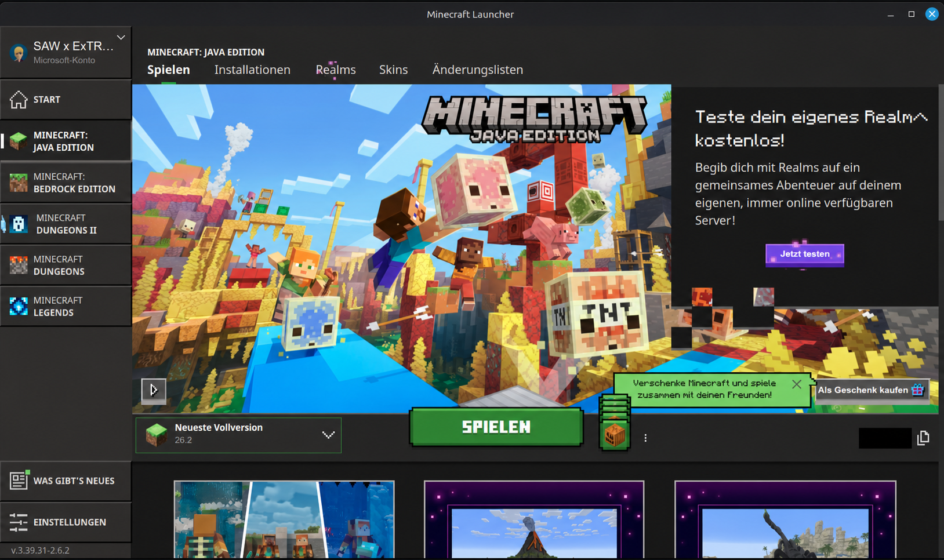Open Einstellungen settings

tap(66, 522)
